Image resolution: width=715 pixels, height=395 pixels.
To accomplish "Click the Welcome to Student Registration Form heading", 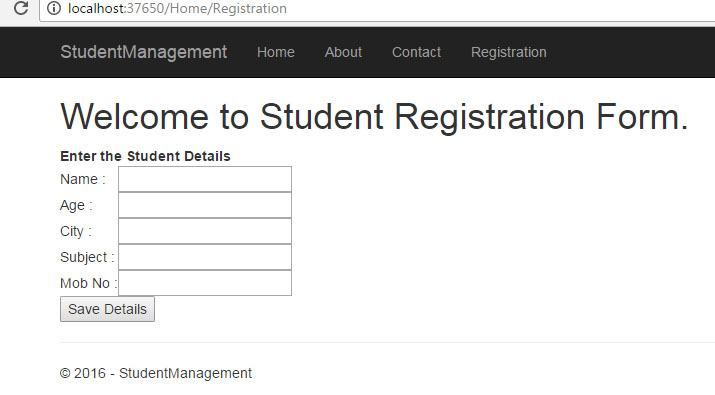I will (x=374, y=117).
